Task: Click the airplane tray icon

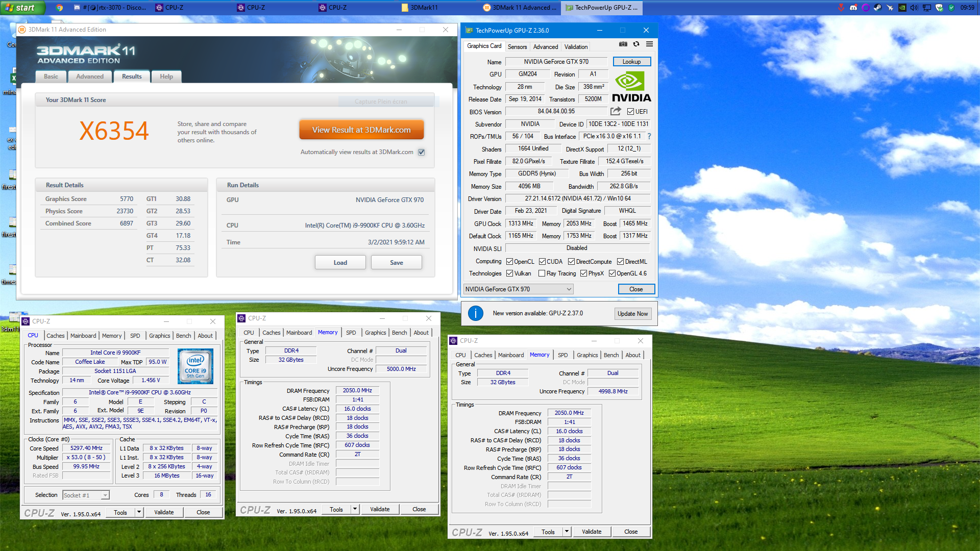Action: tap(890, 8)
